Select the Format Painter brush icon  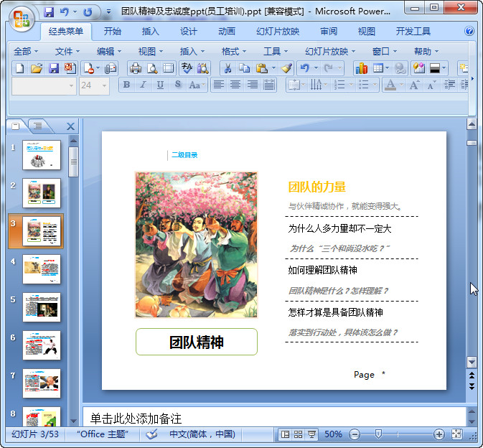pyautogui.click(x=286, y=68)
